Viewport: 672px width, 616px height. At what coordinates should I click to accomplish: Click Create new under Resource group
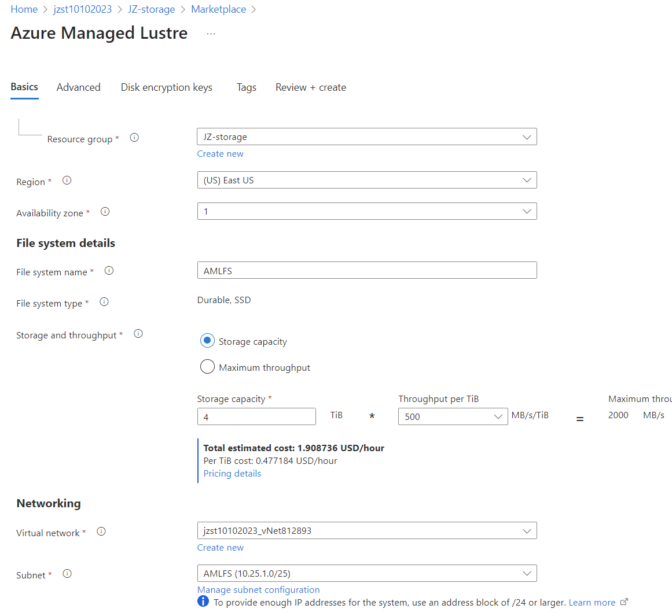tap(221, 154)
